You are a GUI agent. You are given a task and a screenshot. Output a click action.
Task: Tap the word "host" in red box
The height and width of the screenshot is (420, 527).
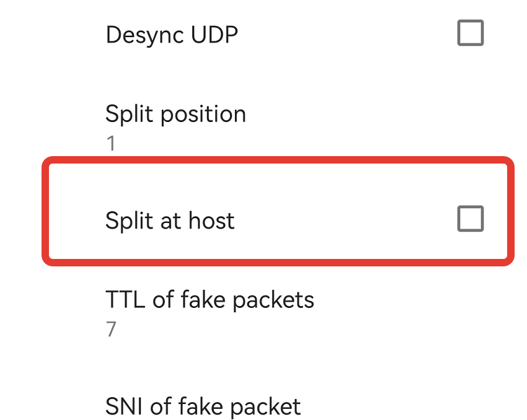pyautogui.click(x=212, y=221)
